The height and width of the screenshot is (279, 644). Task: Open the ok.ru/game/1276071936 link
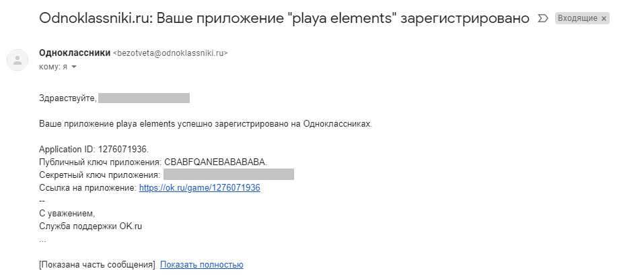tap(199, 188)
